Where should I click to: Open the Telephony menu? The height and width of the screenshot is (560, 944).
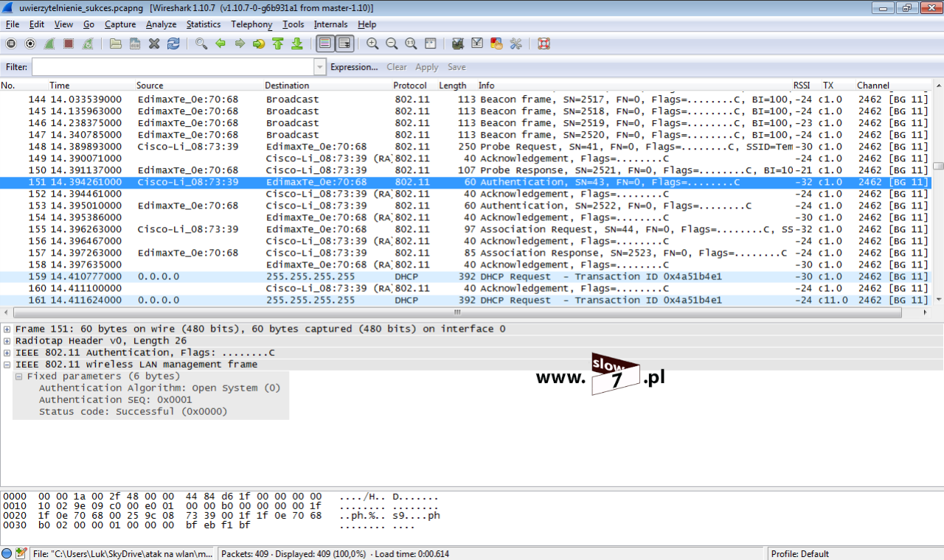[251, 24]
